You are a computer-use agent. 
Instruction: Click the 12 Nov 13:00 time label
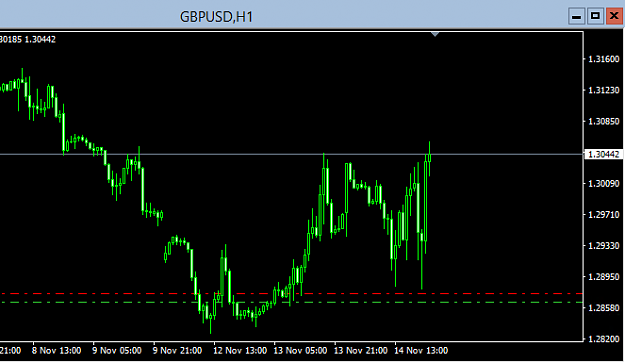pos(240,351)
